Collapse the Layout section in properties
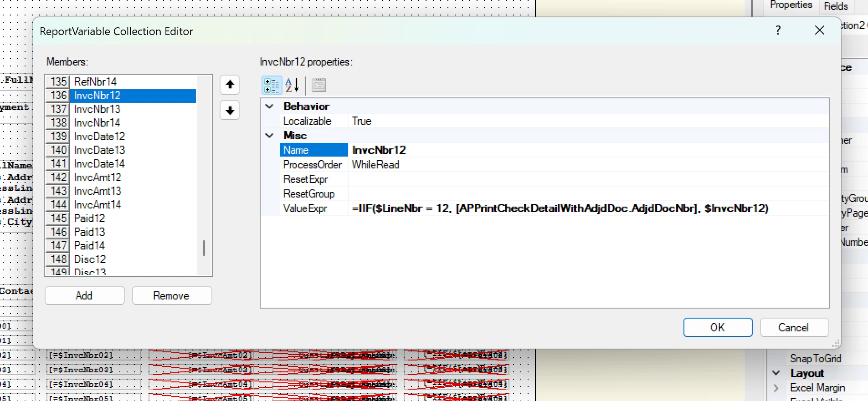The width and height of the screenshot is (868, 401). pyautogui.click(x=776, y=373)
